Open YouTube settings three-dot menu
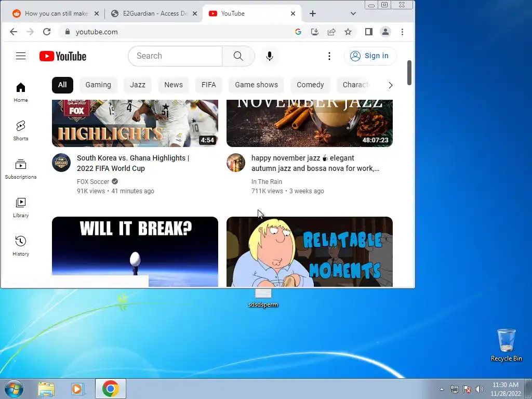The width and height of the screenshot is (532, 399). [x=329, y=56]
